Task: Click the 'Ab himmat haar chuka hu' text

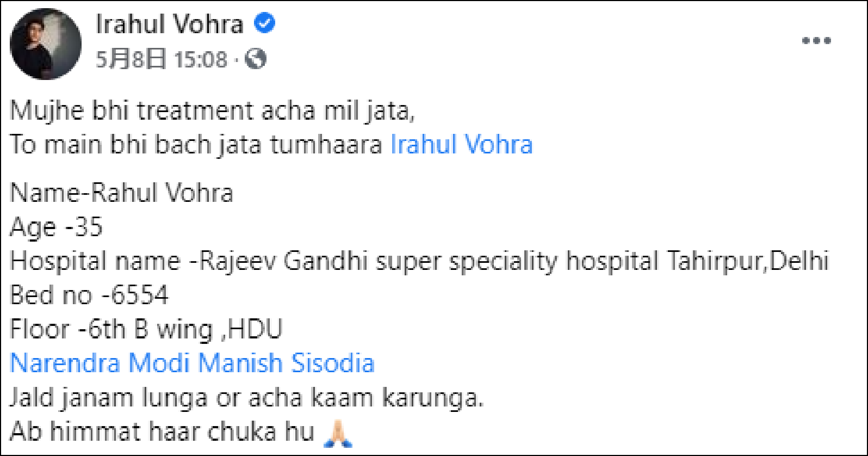Action: coord(162,432)
